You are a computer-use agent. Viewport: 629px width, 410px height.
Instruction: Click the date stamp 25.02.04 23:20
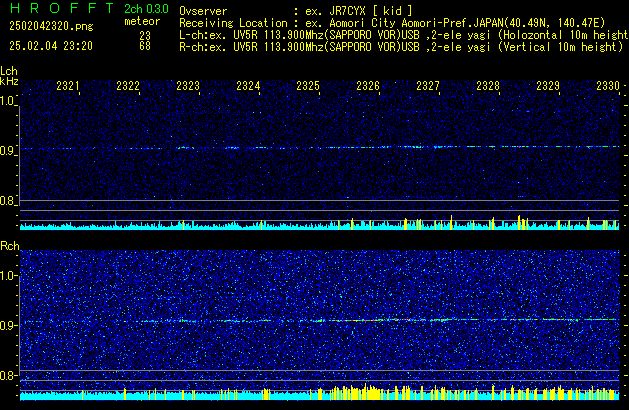click(51, 46)
